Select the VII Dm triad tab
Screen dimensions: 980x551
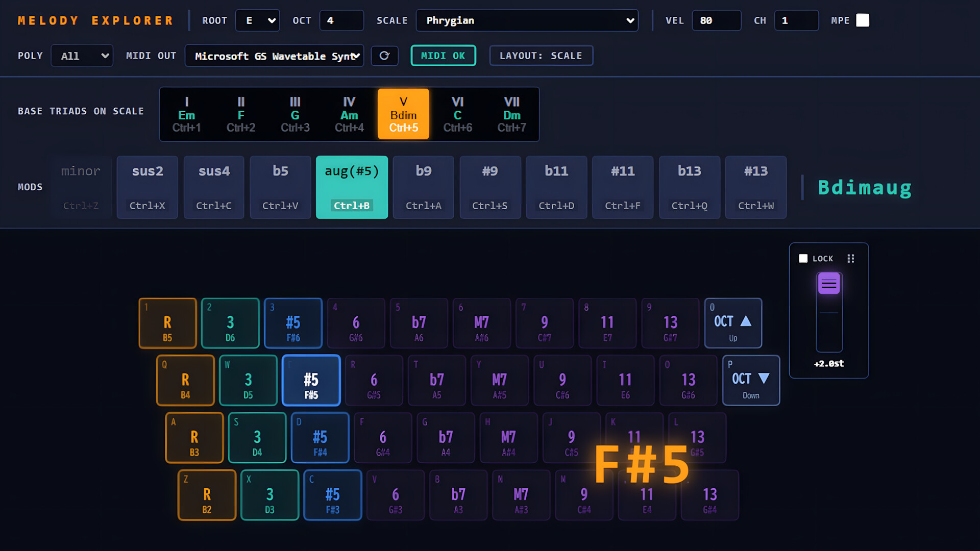click(x=512, y=114)
